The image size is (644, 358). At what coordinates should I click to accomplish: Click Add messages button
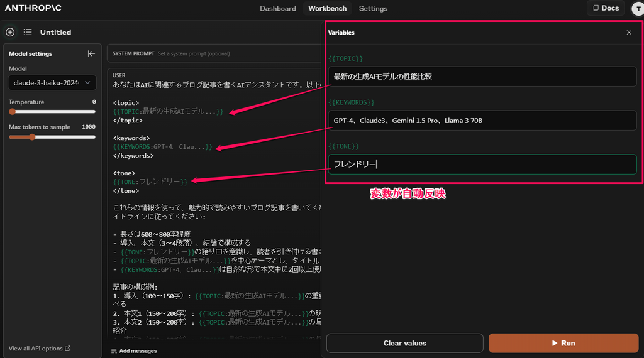point(134,351)
